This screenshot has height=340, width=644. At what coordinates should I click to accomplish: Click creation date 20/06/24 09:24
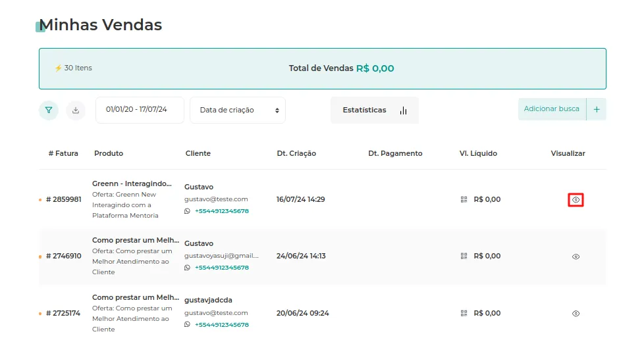pyautogui.click(x=303, y=313)
